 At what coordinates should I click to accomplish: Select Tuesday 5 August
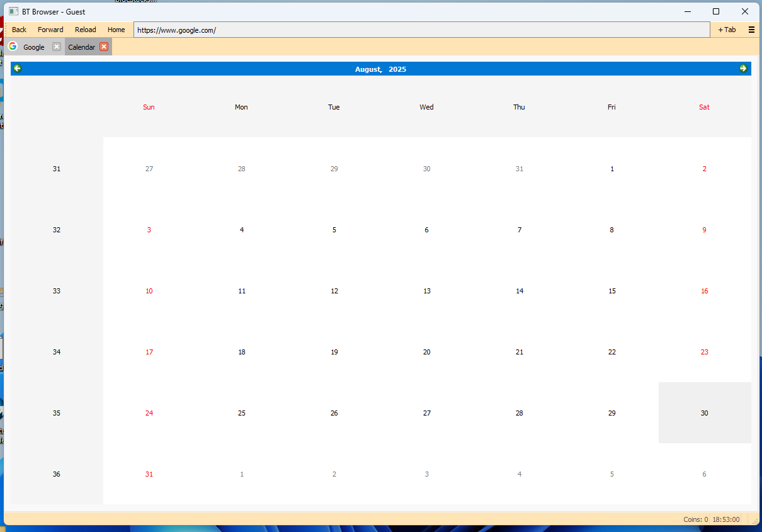(x=334, y=230)
